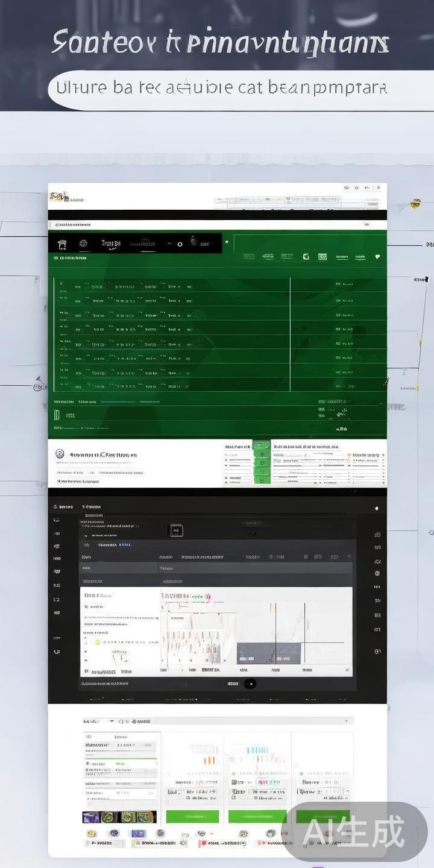Click the globe icon in the black toolbar
This screenshot has width=434, height=868.
click(83, 244)
